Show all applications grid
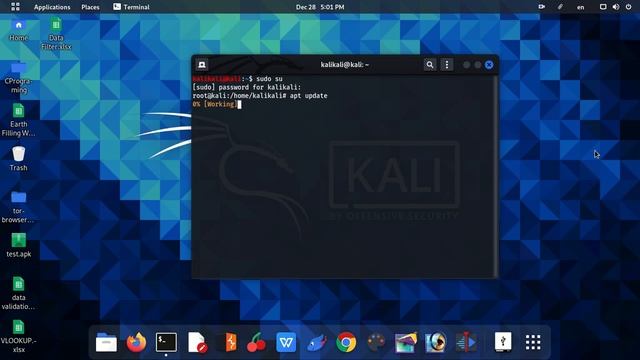Image resolution: width=640 pixels, height=360 pixels. point(533,342)
